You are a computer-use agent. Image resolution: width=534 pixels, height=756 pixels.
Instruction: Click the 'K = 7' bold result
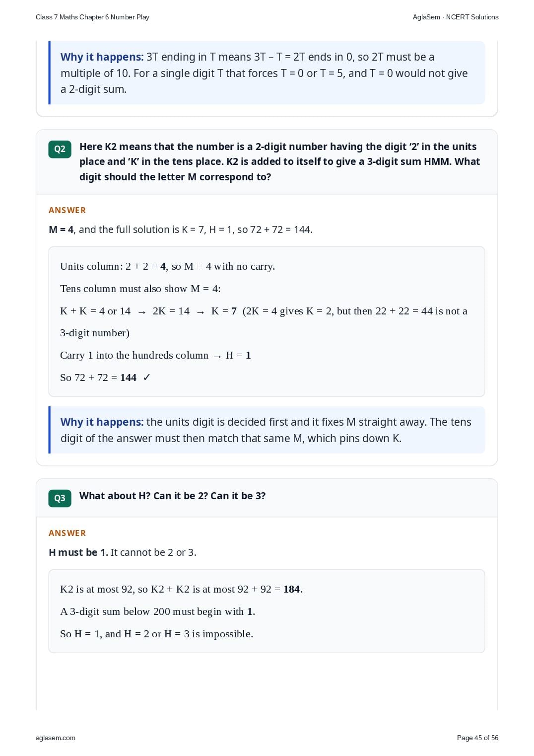click(224, 311)
